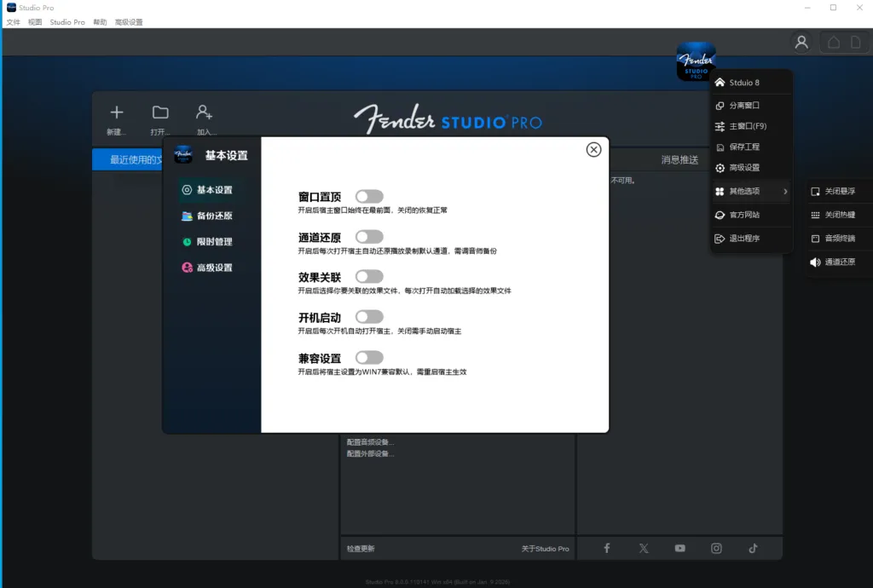
Task: Open the 高级设置 menu in the menu bar
Action: click(129, 22)
